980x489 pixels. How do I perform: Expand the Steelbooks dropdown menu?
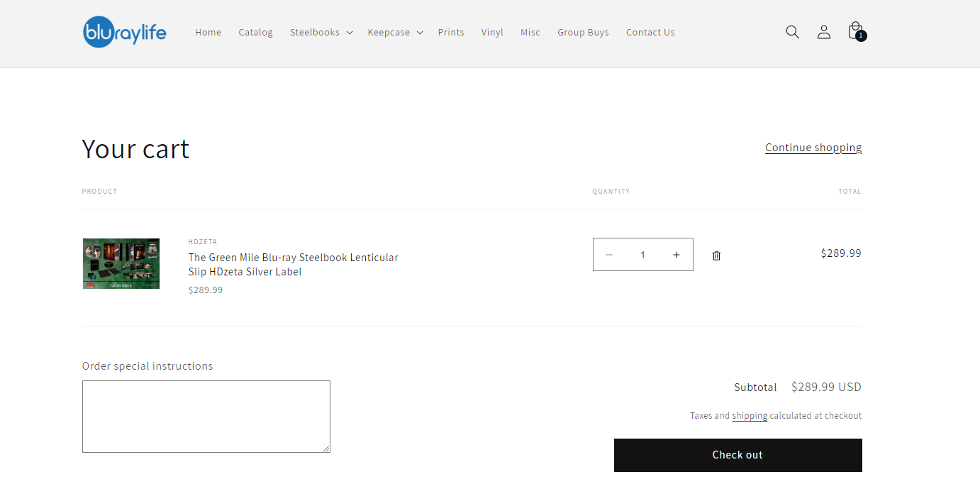pyautogui.click(x=321, y=32)
